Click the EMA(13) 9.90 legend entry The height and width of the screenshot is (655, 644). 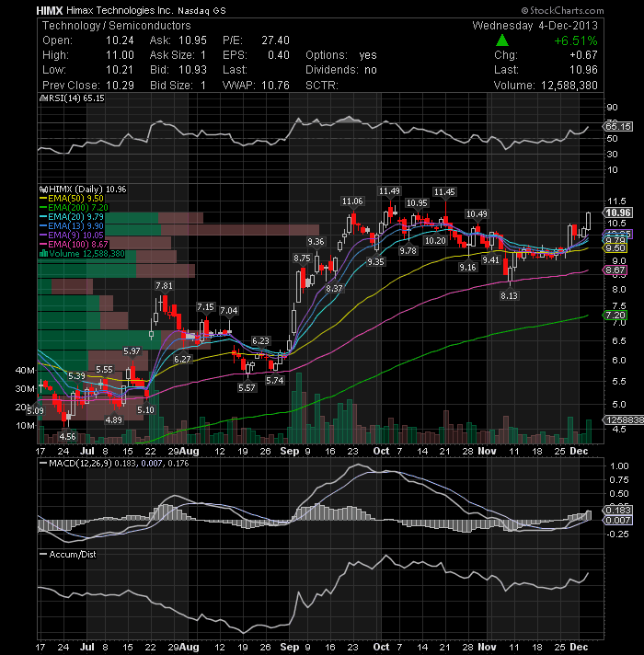[72, 226]
